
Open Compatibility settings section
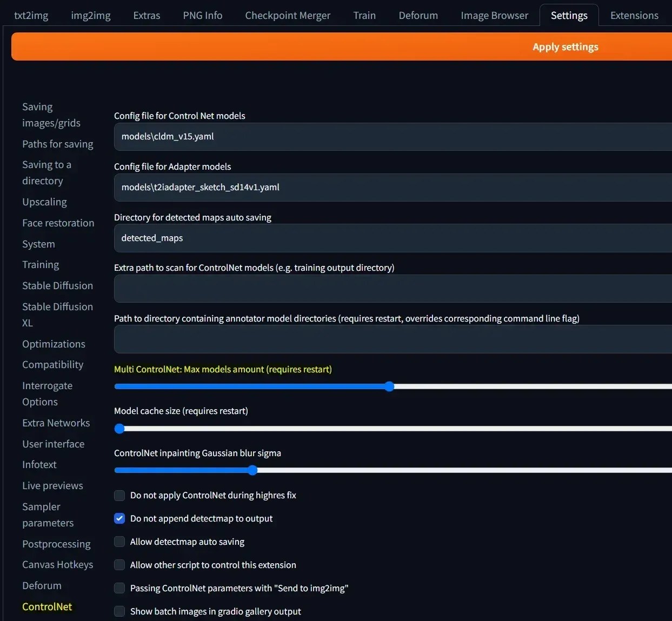[x=52, y=364]
